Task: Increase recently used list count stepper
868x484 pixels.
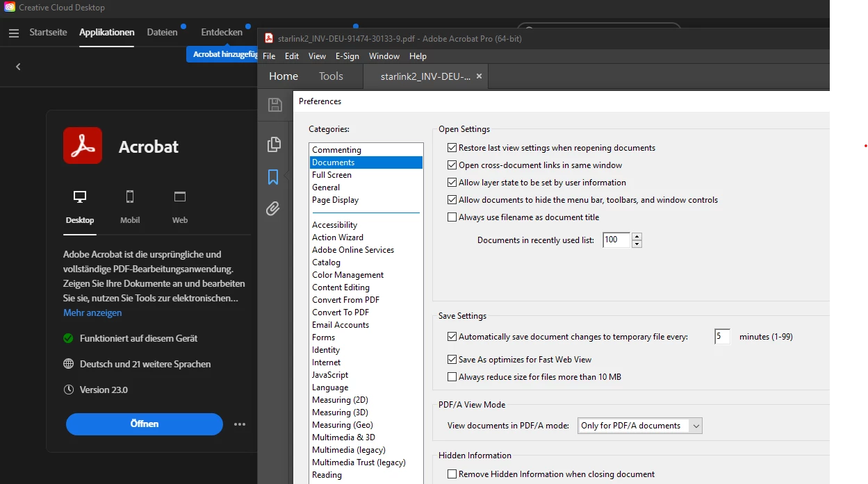Action: pyautogui.click(x=637, y=236)
